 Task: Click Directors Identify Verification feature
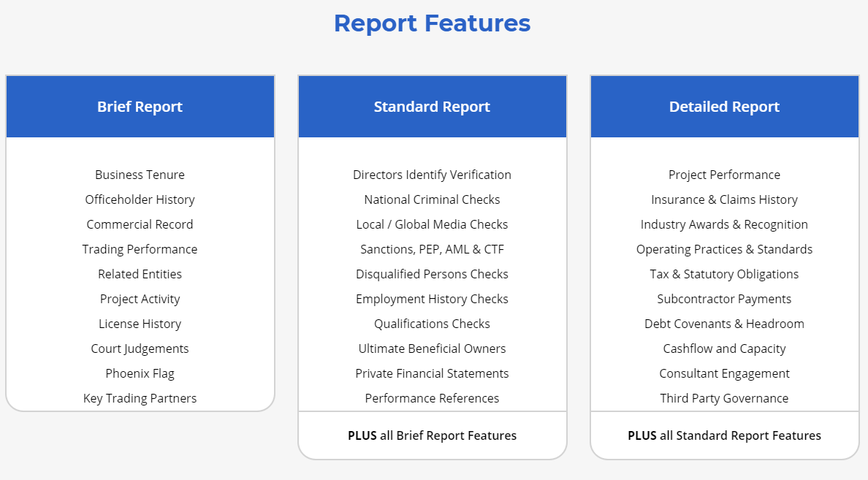pos(433,175)
